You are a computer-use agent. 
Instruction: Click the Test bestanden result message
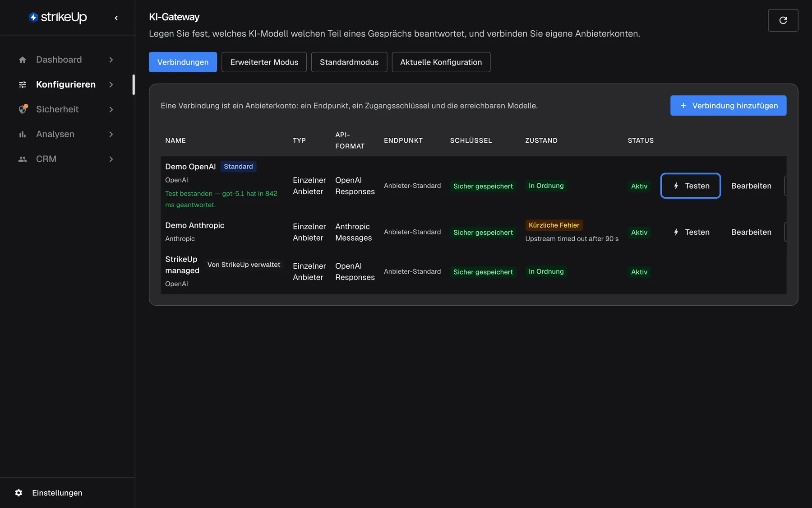tap(221, 199)
